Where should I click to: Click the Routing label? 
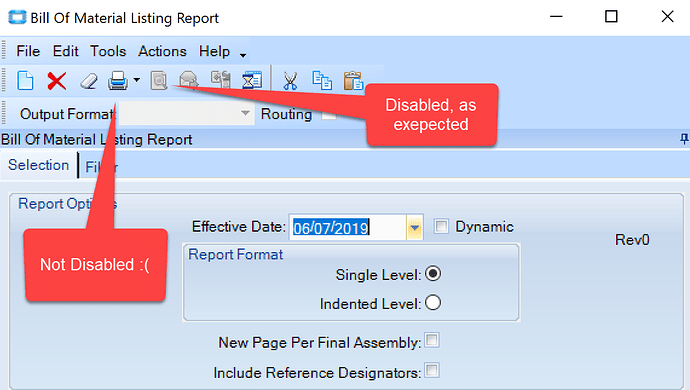[x=286, y=114]
